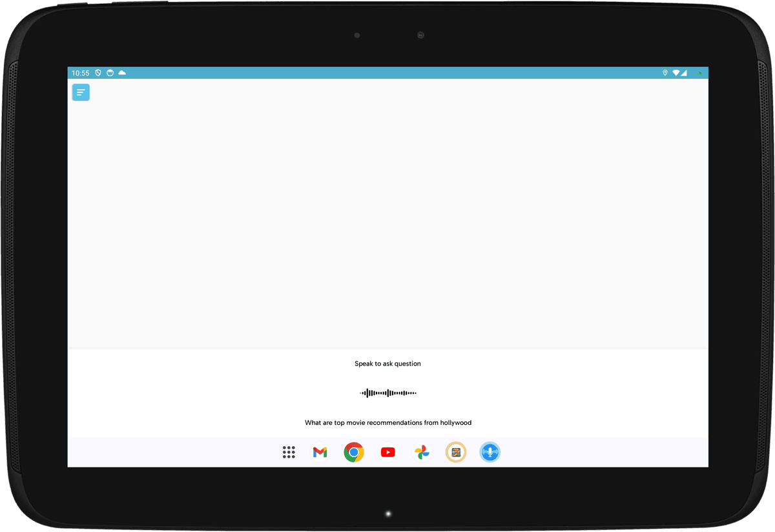Tap the battery indicator on the right

pyautogui.click(x=699, y=73)
